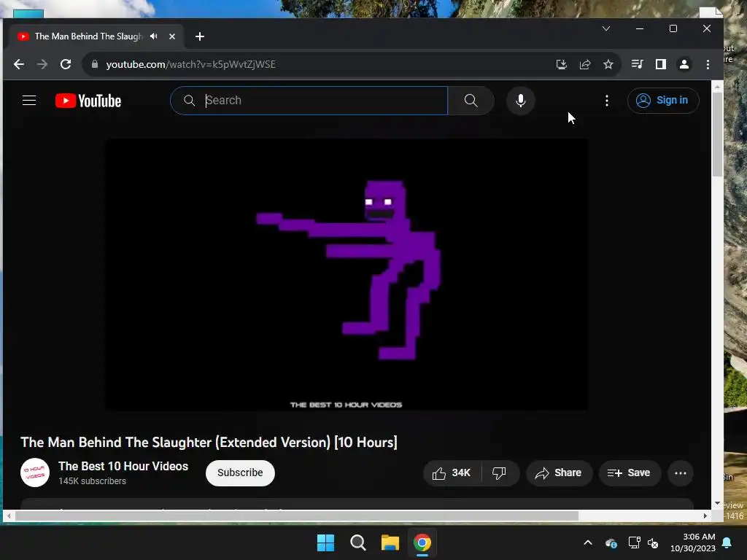The height and width of the screenshot is (560, 747).
Task: Open Chrome three-dot menu
Action: tap(708, 64)
